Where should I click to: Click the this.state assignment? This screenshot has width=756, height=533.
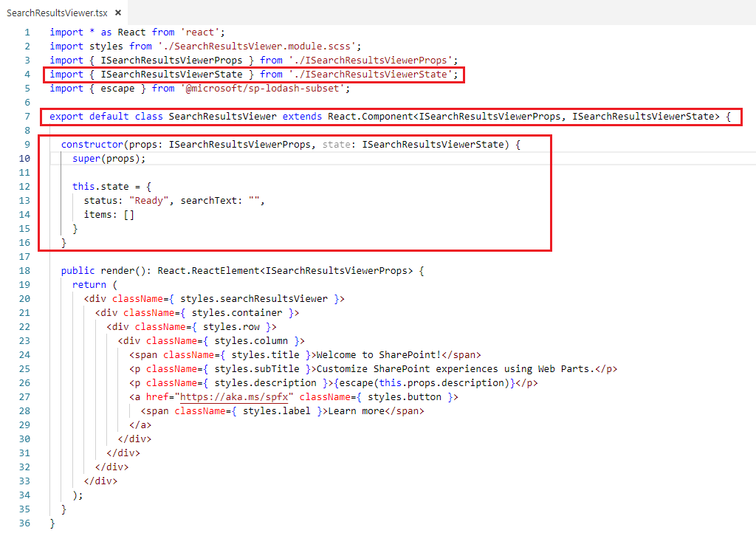coord(96,186)
